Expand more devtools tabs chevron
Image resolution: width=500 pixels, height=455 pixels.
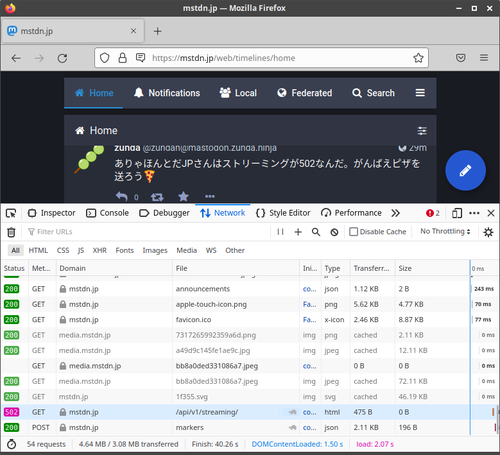click(396, 213)
